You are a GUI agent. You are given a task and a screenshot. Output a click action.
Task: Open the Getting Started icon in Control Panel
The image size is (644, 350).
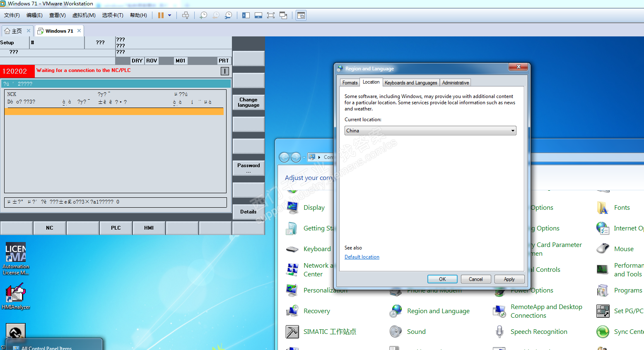pyautogui.click(x=292, y=228)
